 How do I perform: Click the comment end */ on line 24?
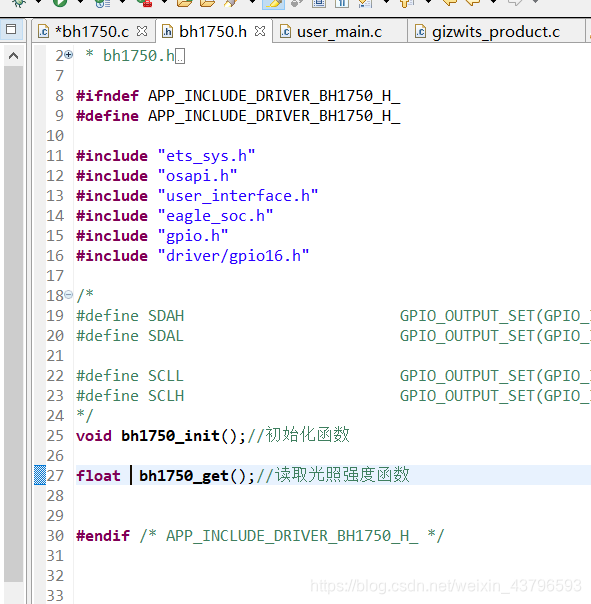[84, 416]
